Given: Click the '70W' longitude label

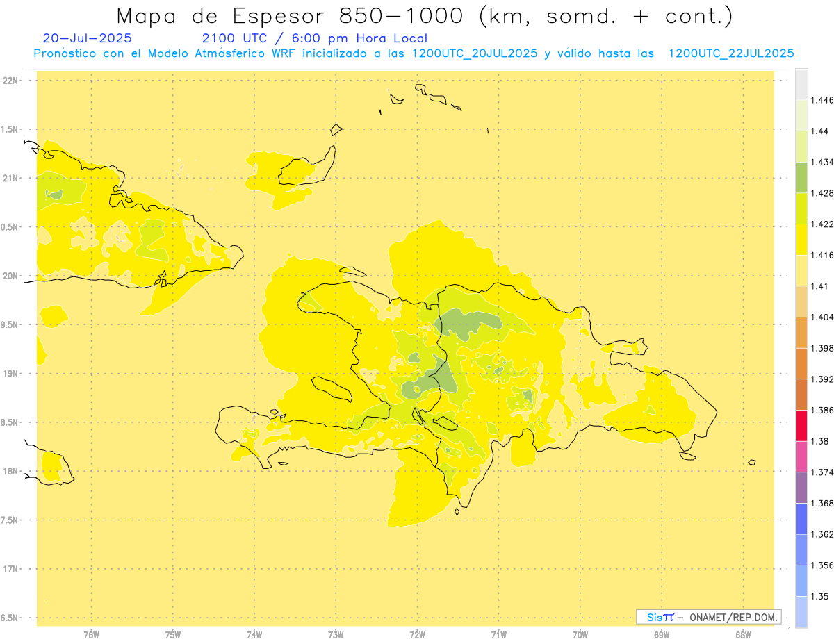Looking at the screenshot, I should 580,634.
